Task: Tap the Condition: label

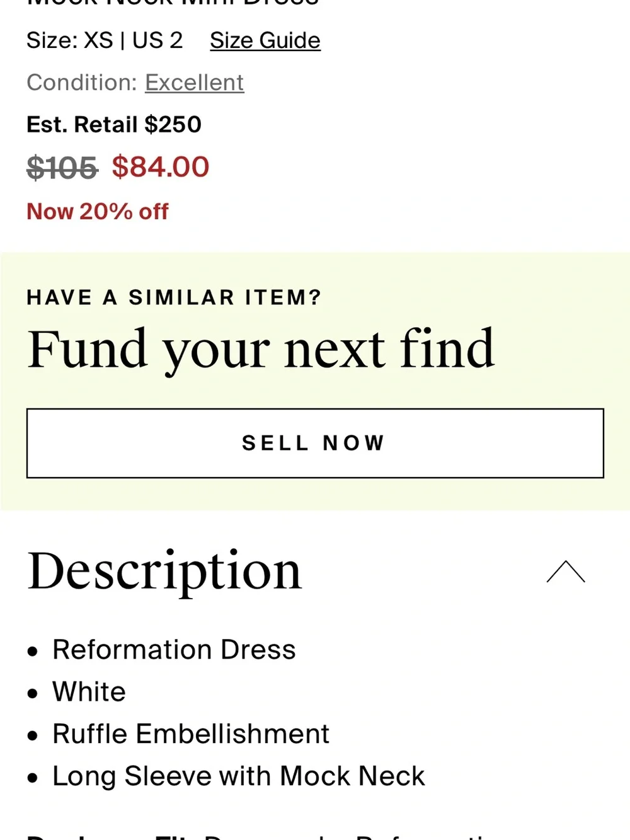Action: (82, 83)
